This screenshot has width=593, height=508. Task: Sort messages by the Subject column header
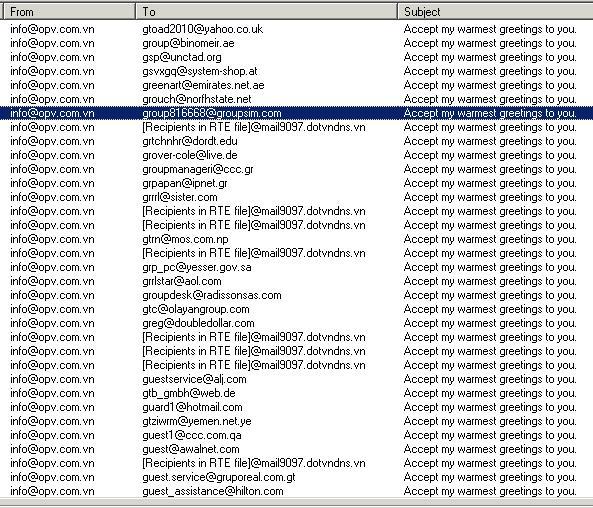tap(495, 12)
